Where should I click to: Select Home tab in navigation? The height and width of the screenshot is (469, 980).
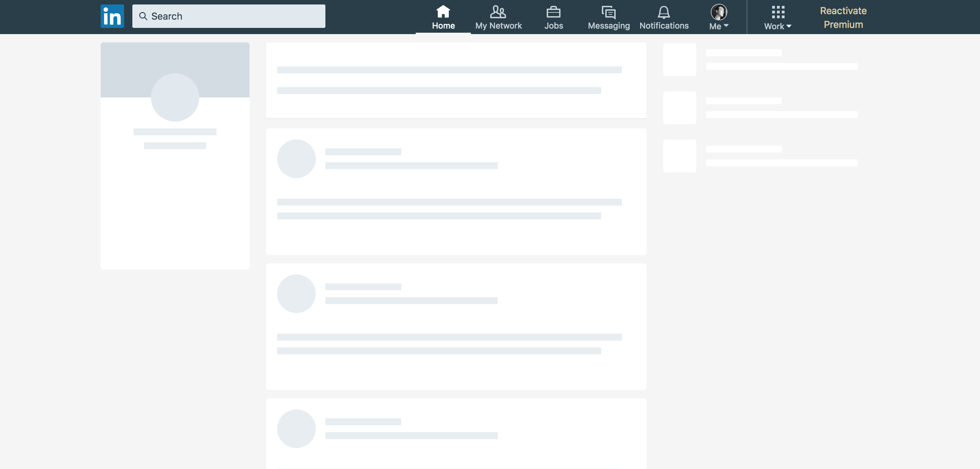coord(443,17)
